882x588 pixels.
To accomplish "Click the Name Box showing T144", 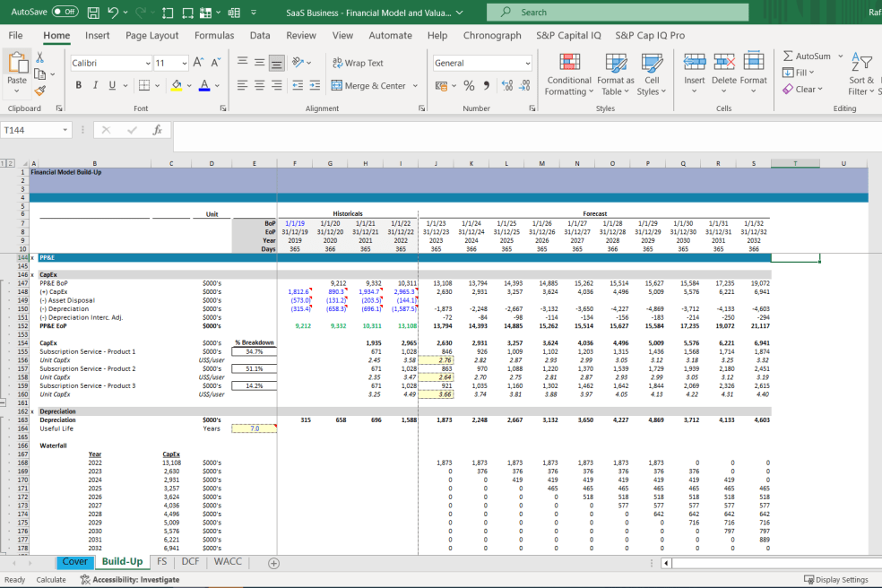I will click(34, 129).
